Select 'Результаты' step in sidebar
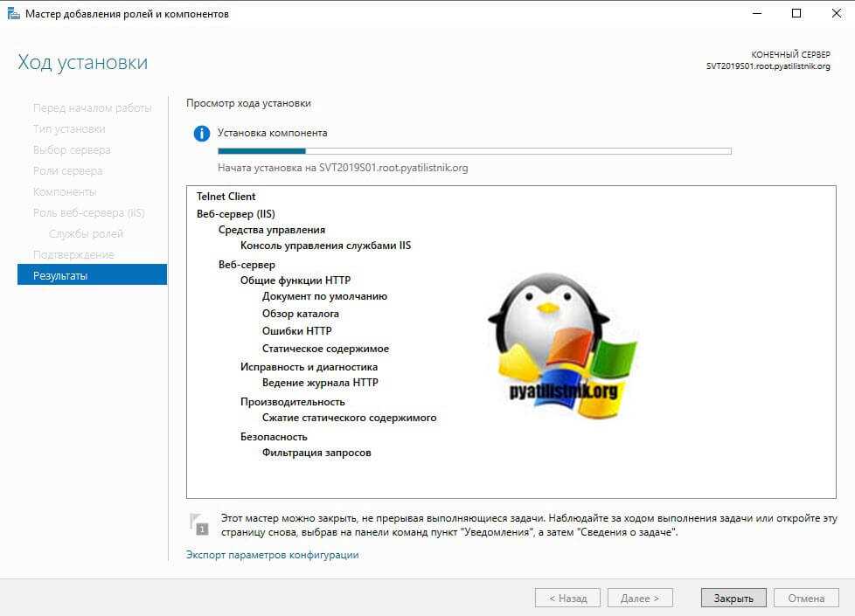 point(92,274)
